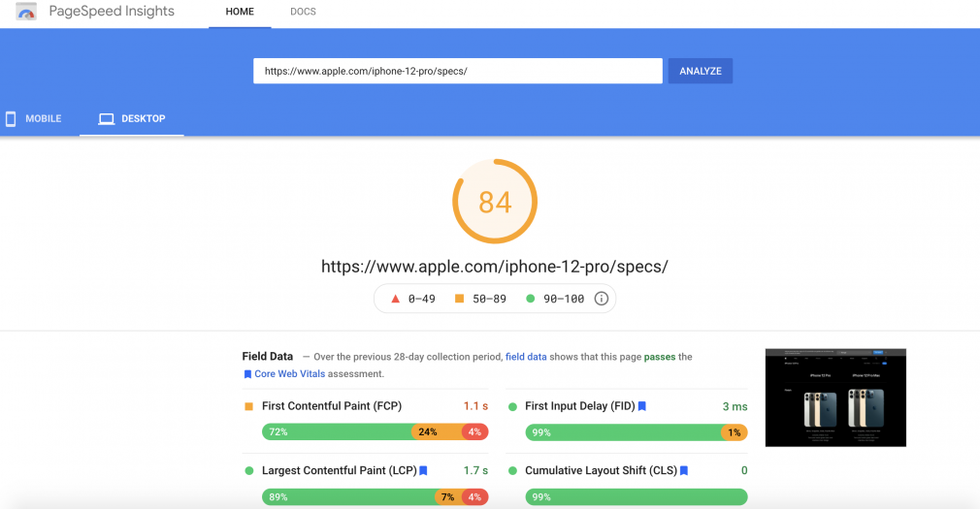Click the '3 ms' FID value
The width and height of the screenshot is (980, 509).
[735, 406]
